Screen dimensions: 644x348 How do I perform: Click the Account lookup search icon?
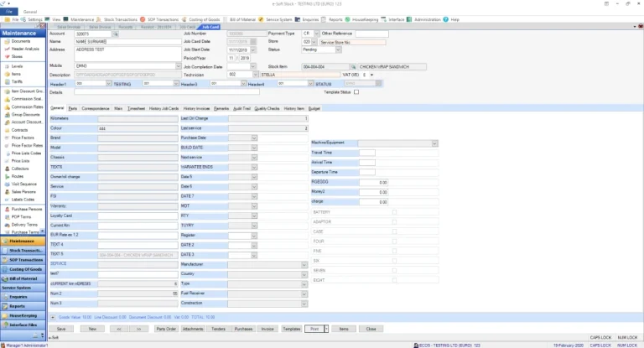[x=116, y=34]
